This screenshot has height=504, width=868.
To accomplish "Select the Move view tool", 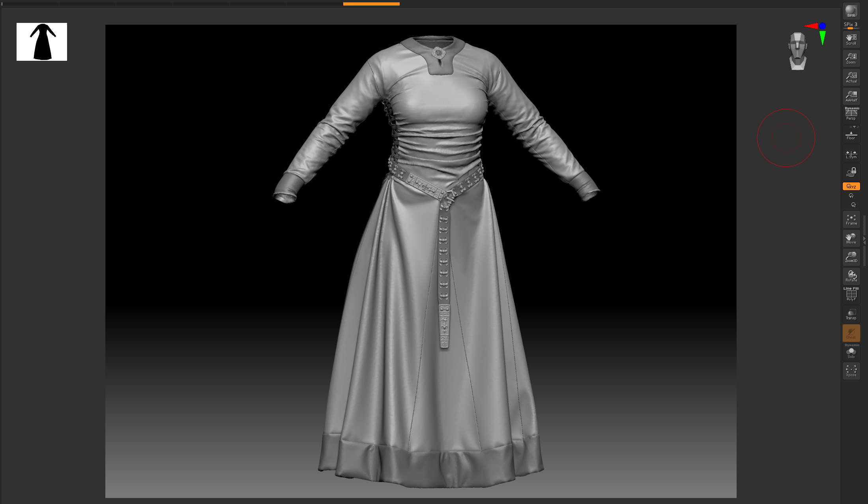I will coord(851,238).
